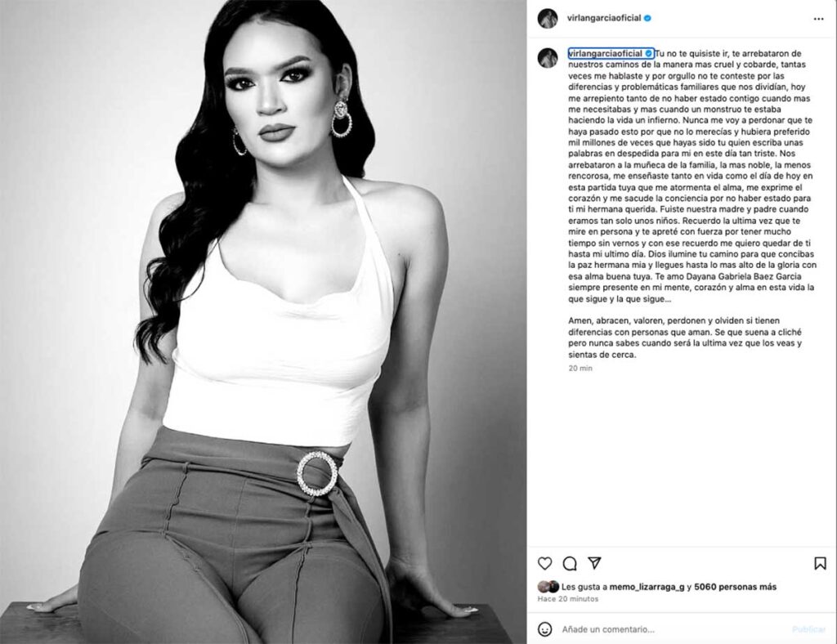Click header profile avatar of virlangarciaoficial
Viewport: 837px width, 644px height.
click(x=548, y=18)
